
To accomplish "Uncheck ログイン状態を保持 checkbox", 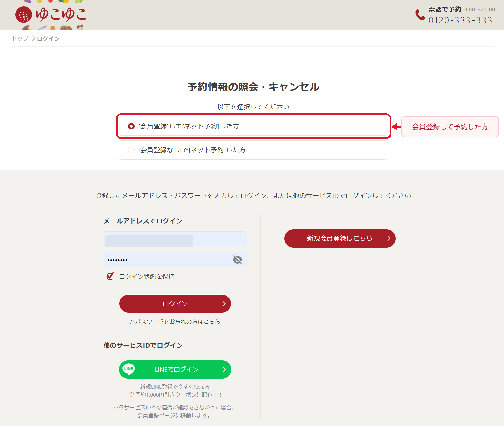I will click(x=110, y=276).
